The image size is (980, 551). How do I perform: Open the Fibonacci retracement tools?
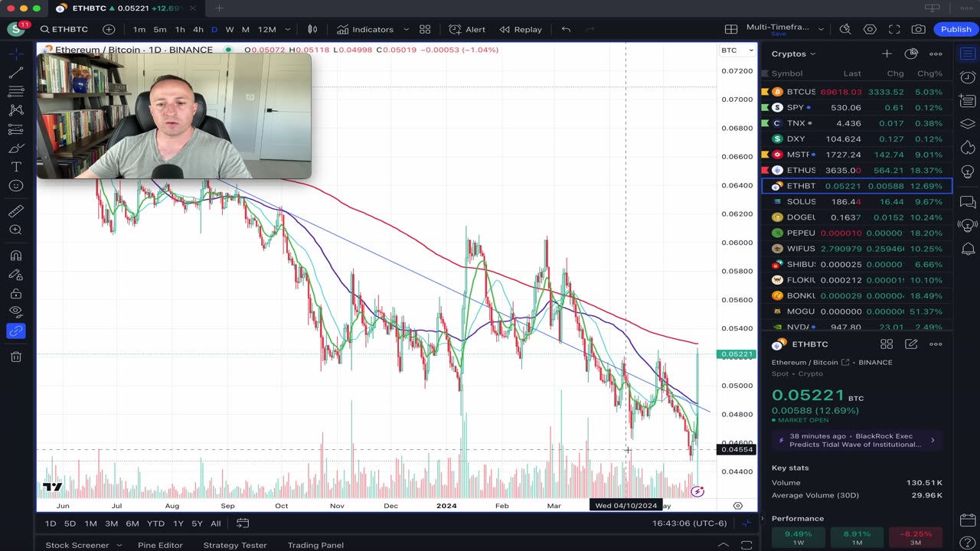(x=15, y=92)
